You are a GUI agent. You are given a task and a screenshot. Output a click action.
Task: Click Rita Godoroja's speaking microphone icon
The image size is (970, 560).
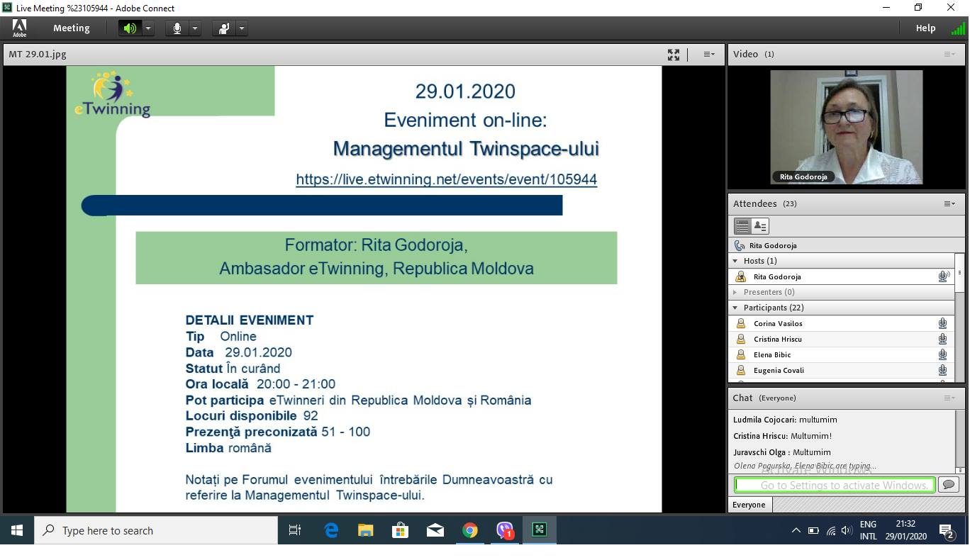click(x=944, y=276)
